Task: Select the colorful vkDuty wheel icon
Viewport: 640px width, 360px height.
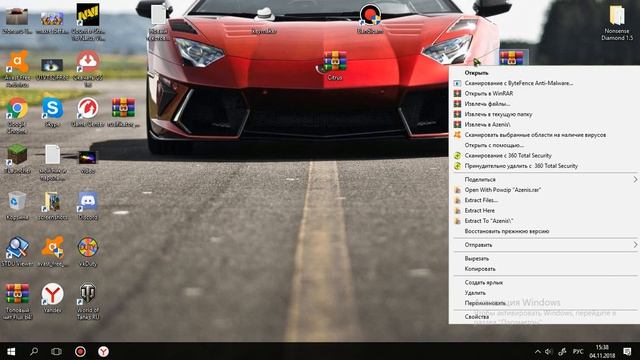Action: [88, 248]
